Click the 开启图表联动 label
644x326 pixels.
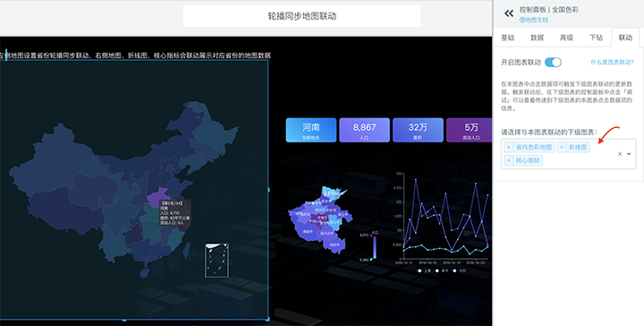(x=521, y=63)
